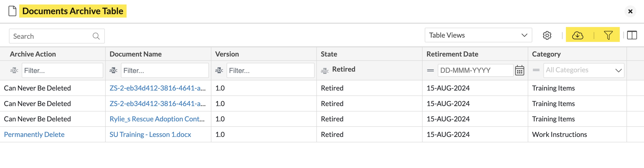The width and height of the screenshot is (644, 168).
Task: Open the All Categories dropdown
Action: tap(583, 70)
